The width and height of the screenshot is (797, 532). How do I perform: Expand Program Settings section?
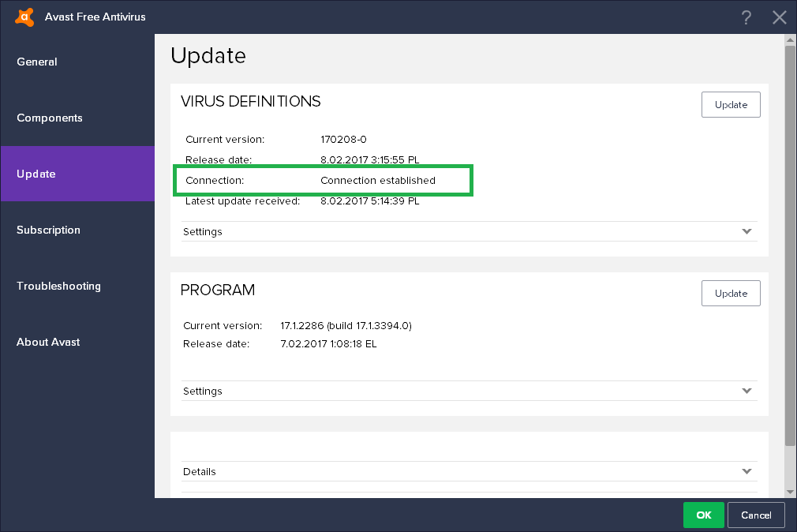470,391
